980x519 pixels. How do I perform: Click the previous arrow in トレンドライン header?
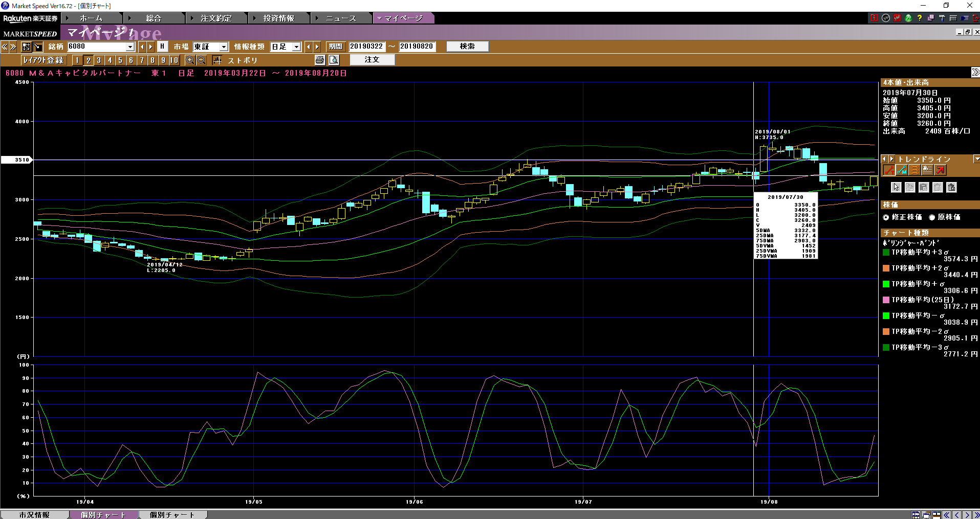click(x=884, y=159)
